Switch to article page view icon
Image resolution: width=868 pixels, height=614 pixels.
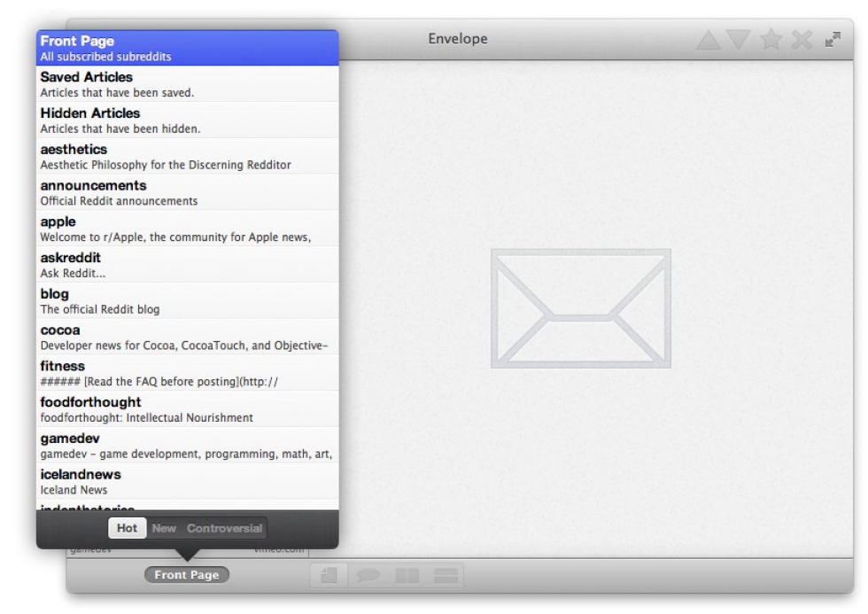click(329, 576)
